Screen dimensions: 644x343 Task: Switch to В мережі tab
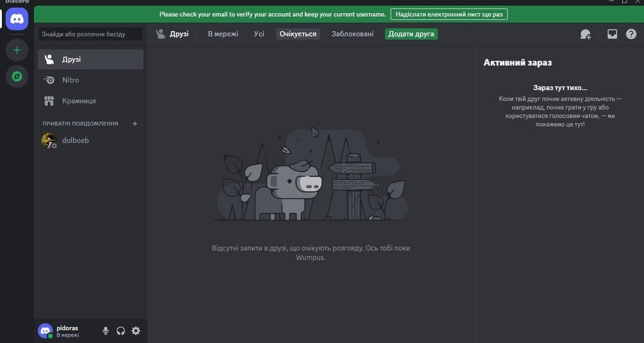223,34
